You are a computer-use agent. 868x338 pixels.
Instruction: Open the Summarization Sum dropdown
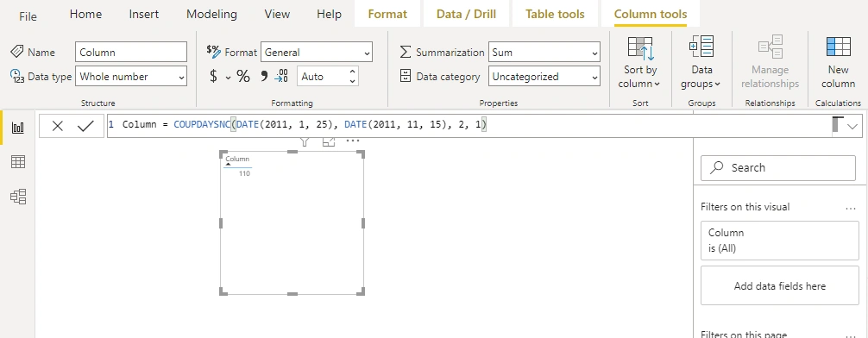coord(544,52)
